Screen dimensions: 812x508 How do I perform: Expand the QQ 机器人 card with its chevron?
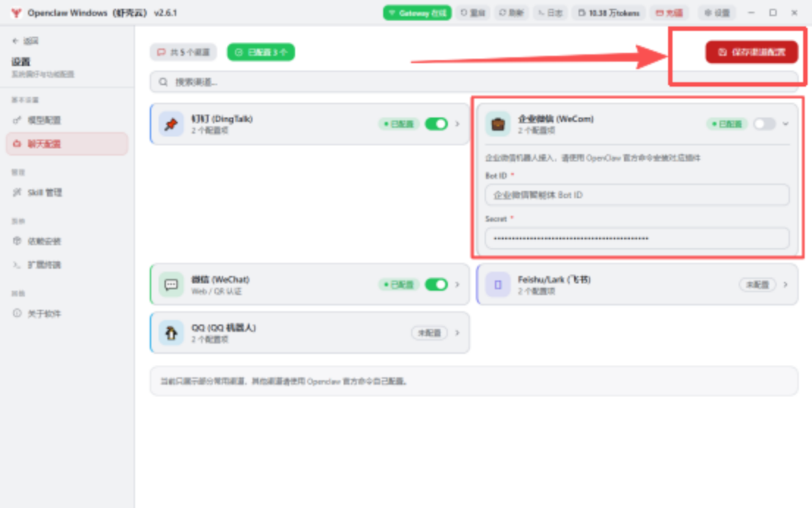457,333
